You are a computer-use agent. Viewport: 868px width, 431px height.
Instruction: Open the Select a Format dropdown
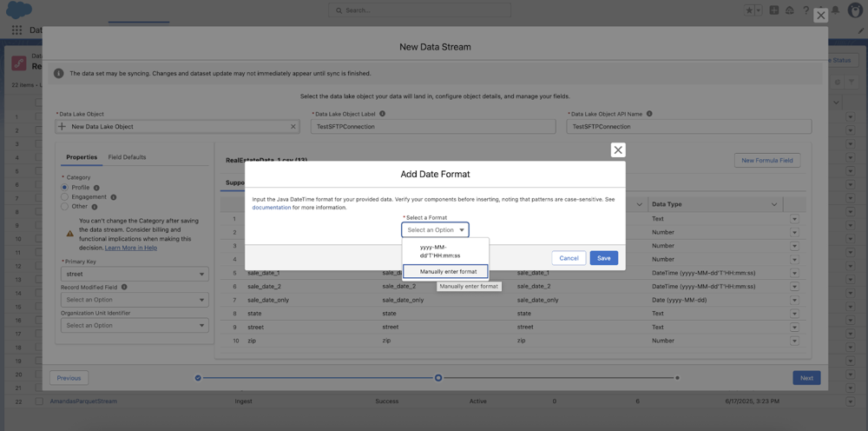(435, 230)
